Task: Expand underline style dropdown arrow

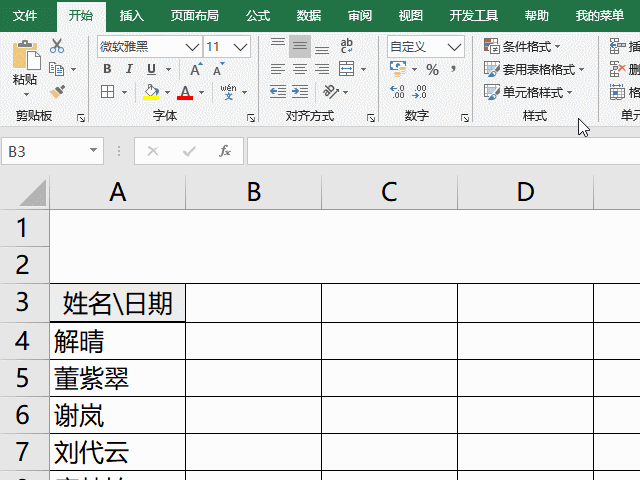Action: pos(169,69)
